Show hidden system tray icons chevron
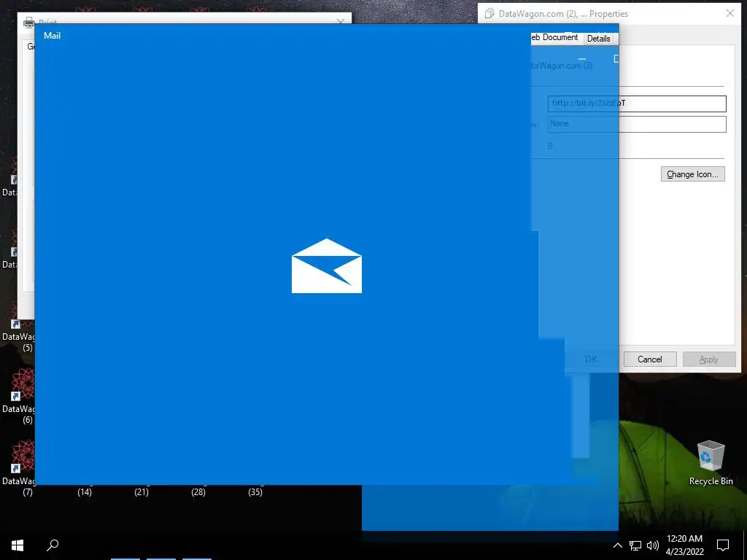747x560 pixels. point(617,545)
